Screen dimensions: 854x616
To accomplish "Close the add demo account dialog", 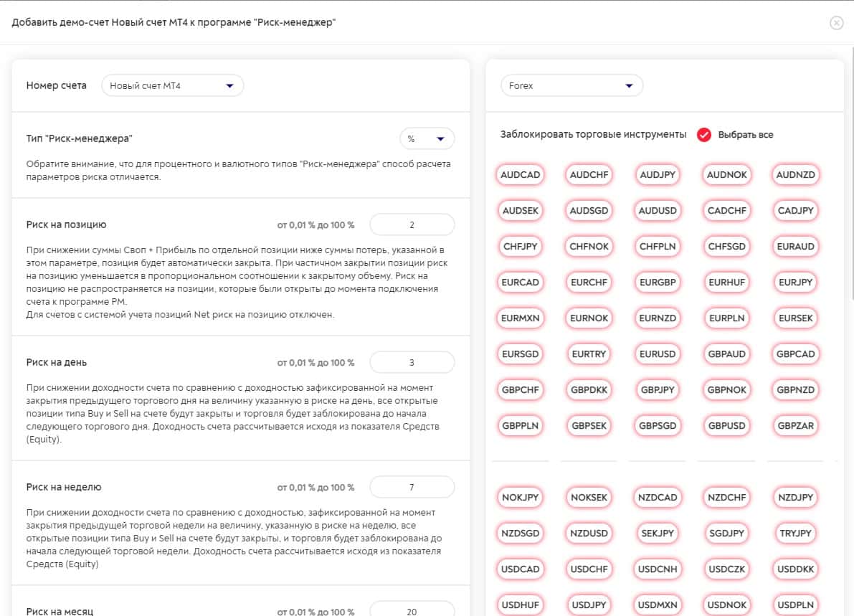I will point(836,23).
